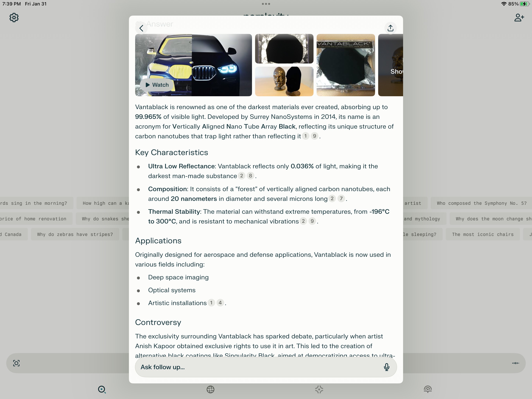Open citation 1 after 'Artistic installations'
Viewport: 532px width, 399px height.
(x=211, y=303)
